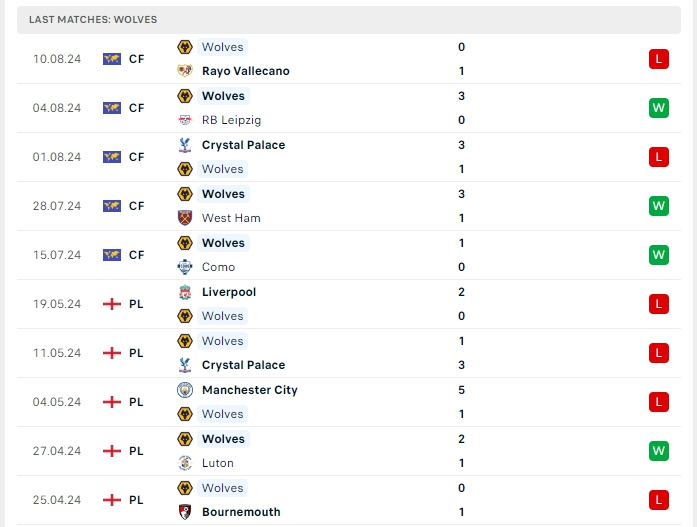Click the Last Matches: Wolves header
The image size is (697, 527).
click(93, 19)
